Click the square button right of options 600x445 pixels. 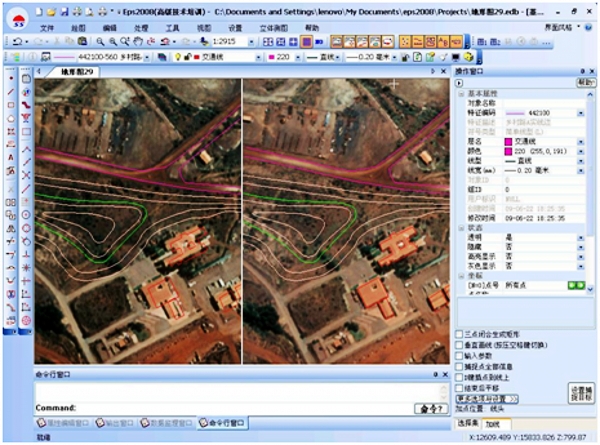pyautogui.click(x=581, y=393)
